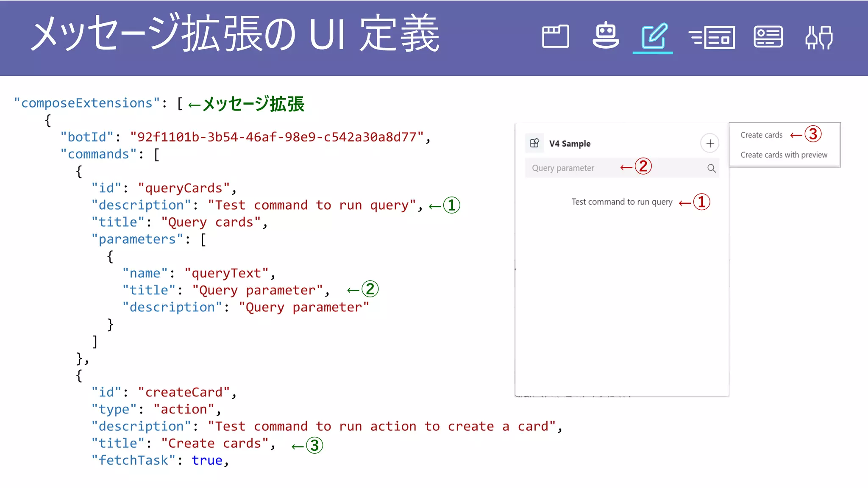Click the botId GUID string value
The width and height of the screenshot is (868, 488).
(277, 137)
